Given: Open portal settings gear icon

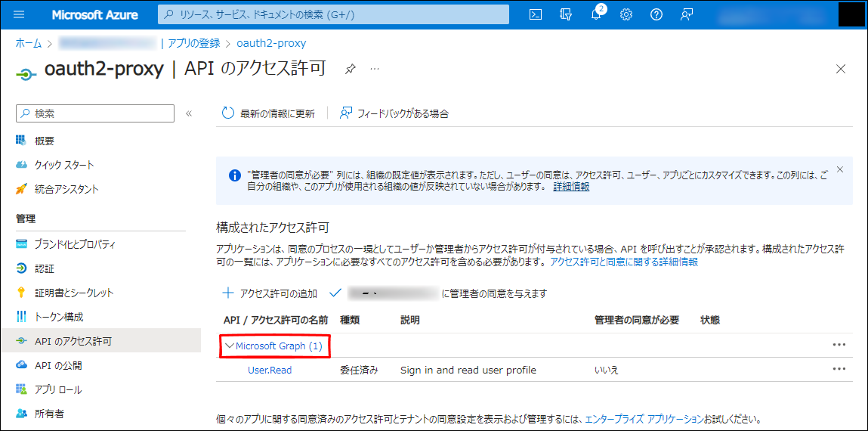Looking at the screenshot, I should (626, 14).
